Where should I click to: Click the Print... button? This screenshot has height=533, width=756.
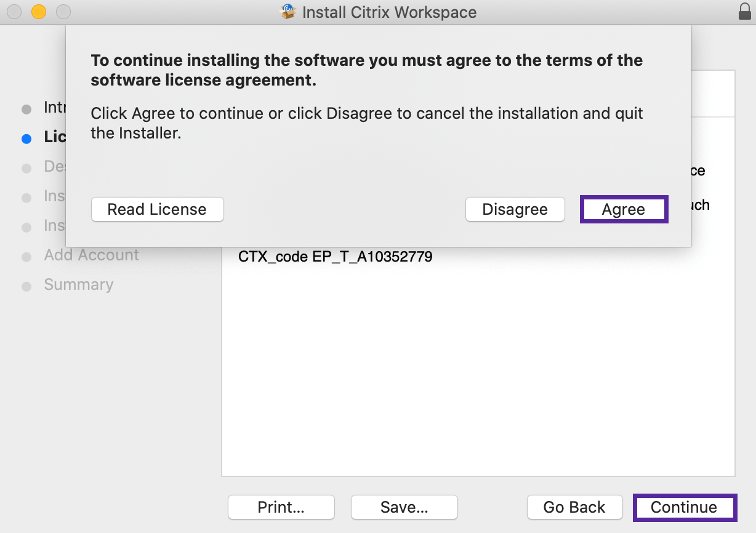pos(281,507)
